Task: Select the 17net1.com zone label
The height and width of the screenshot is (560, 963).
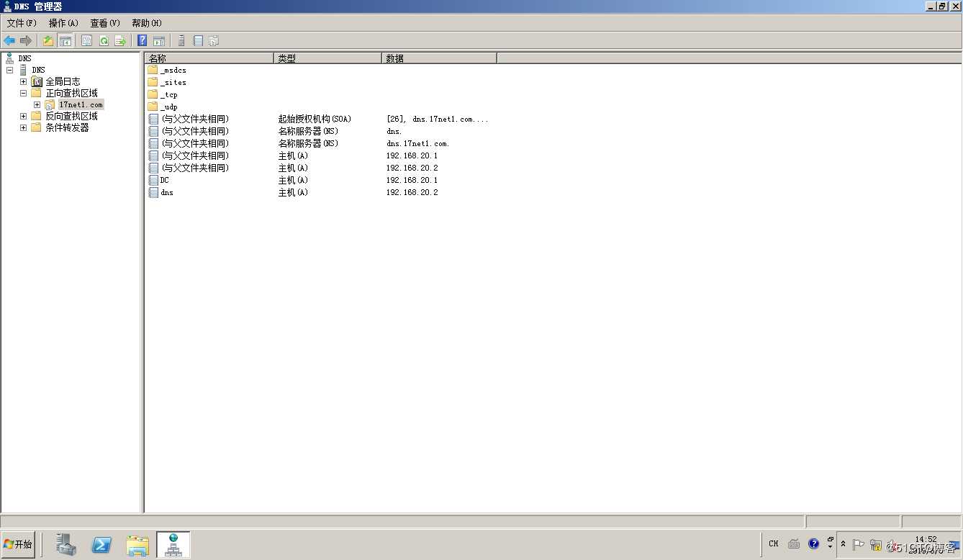Action: [x=81, y=105]
